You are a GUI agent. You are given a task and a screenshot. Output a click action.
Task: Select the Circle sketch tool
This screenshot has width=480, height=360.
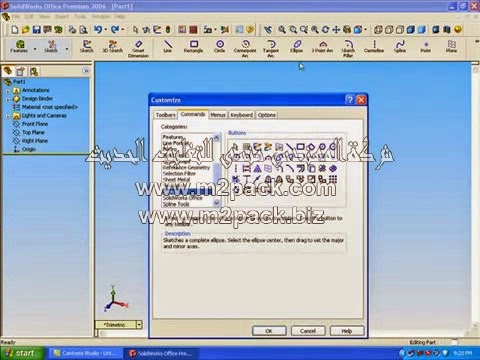pyautogui.click(x=219, y=46)
